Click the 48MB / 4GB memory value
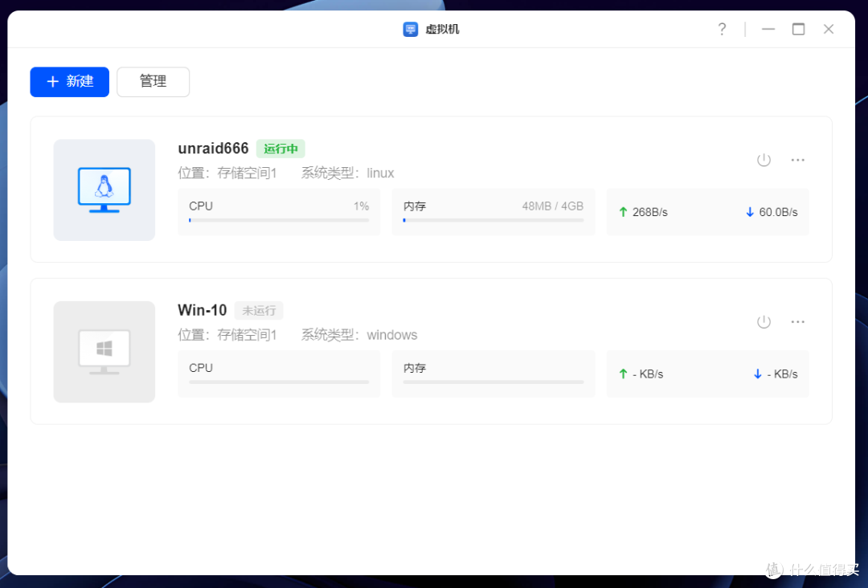Viewport: 868px width, 588px height. click(x=552, y=206)
